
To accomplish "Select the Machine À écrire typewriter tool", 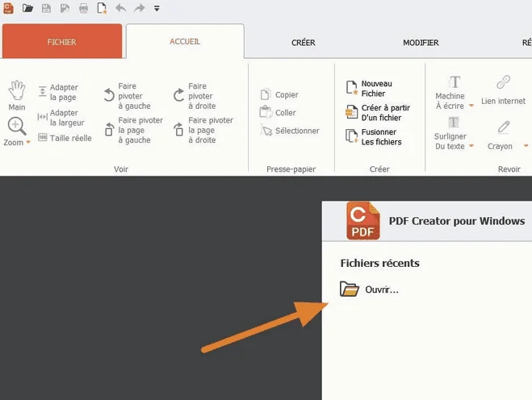I will [450, 92].
